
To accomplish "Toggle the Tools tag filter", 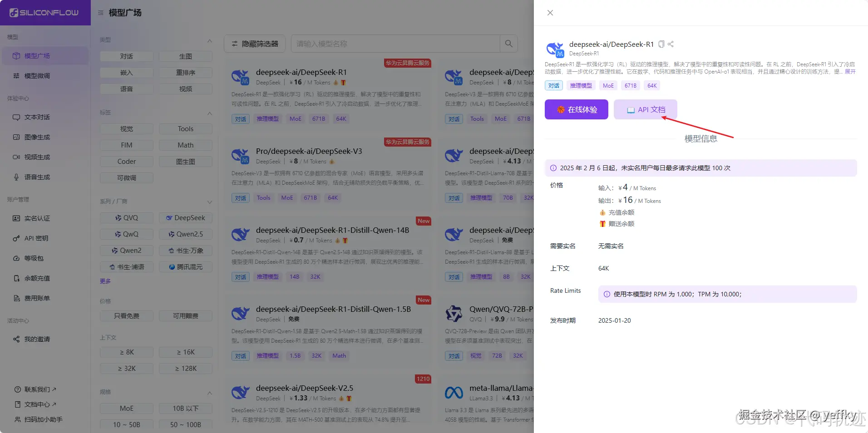I will [x=186, y=129].
